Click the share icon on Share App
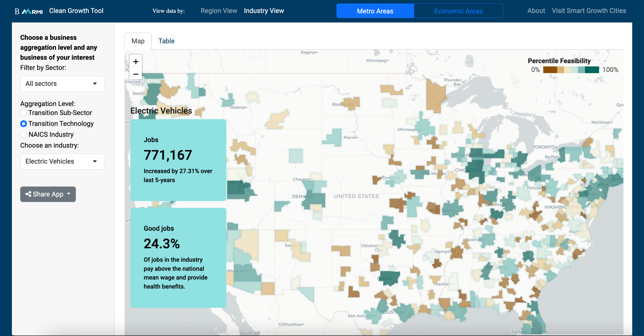The width and height of the screenshot is (644, 336). [28, 194]
